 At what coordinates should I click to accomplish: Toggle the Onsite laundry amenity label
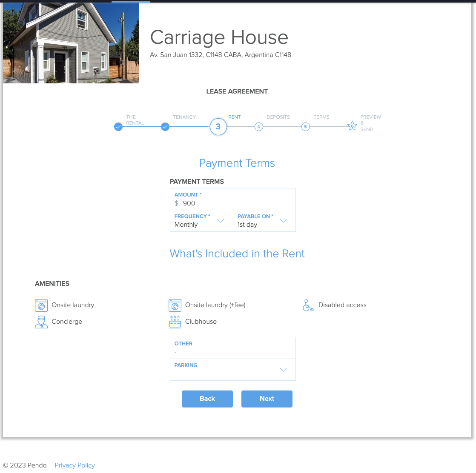coord(73,305)
